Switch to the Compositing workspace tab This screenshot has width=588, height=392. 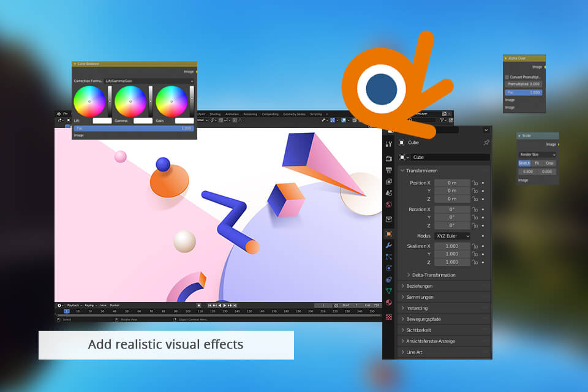[x=270, y=114]
